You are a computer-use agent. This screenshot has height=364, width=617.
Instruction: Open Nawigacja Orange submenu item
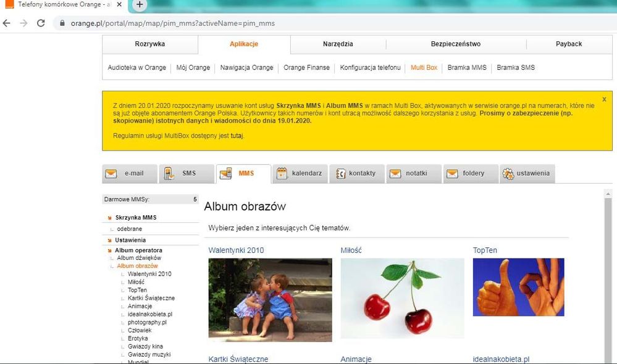coord(246,68)
